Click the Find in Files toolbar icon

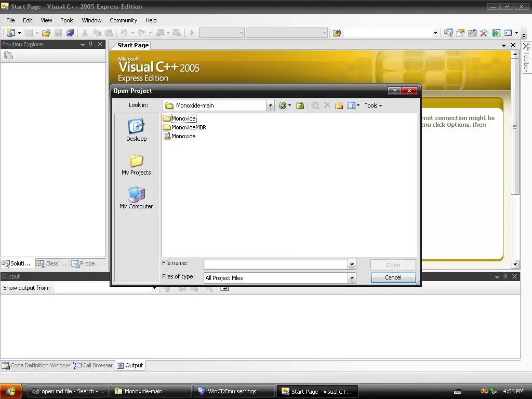[337, 33]
